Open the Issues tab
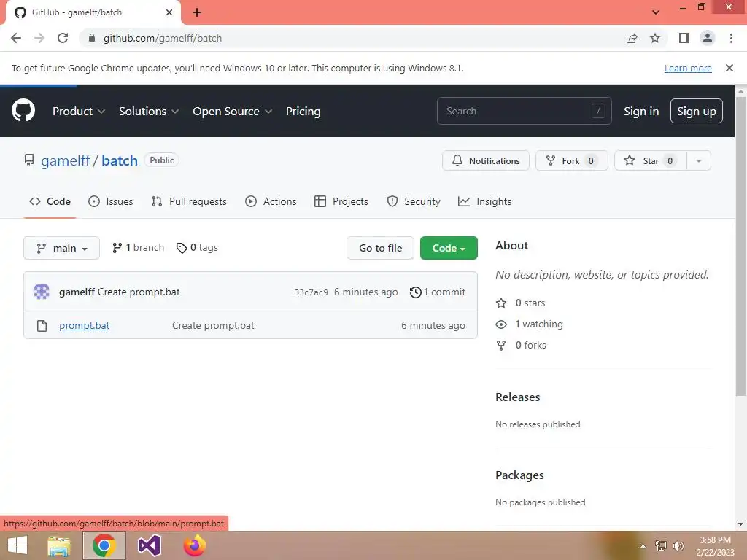This screenshot has width=747, height=560. [x=111, y=201]
